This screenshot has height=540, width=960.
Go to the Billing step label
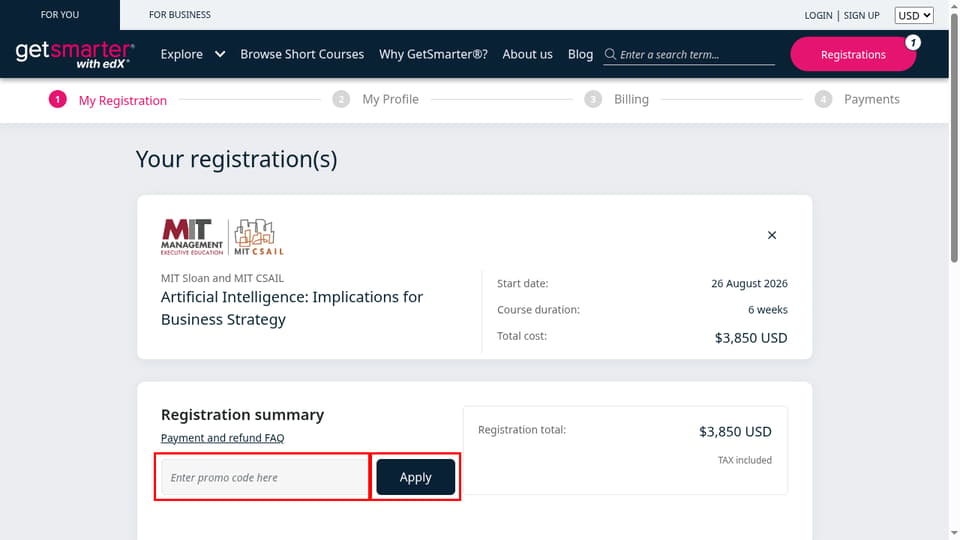pos(631,99)
